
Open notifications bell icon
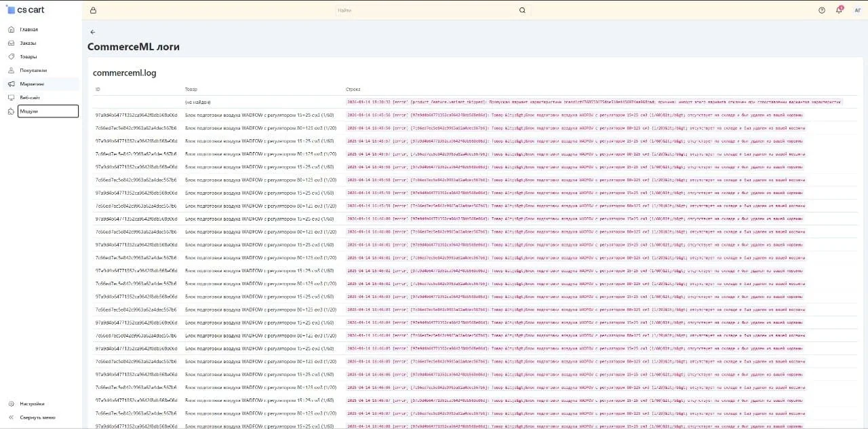839,10
